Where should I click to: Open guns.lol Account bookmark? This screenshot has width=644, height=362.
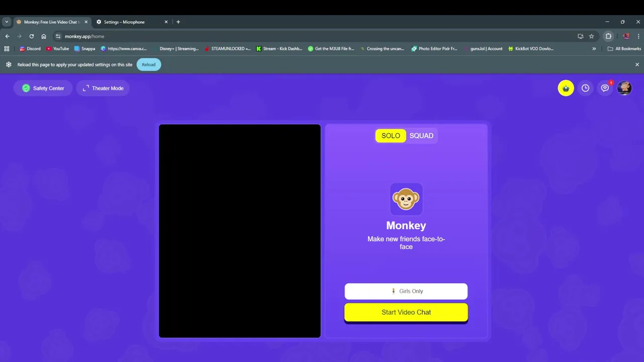click(482, 49)
